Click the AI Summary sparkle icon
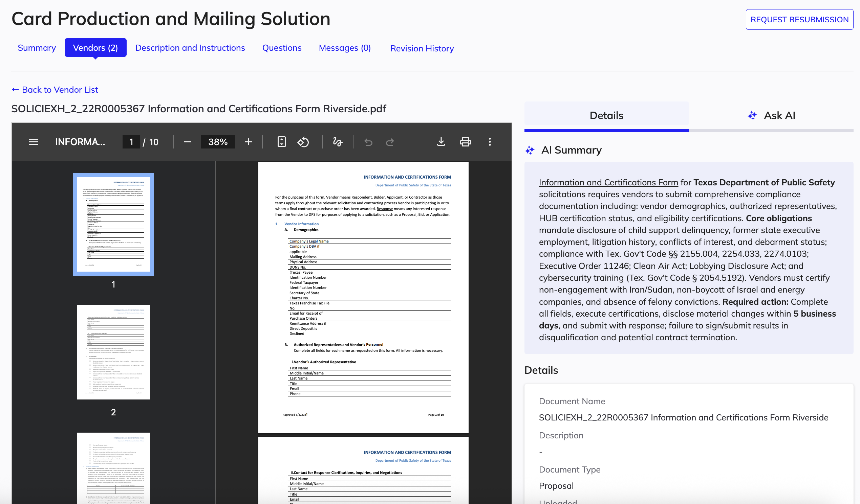The width and height of the screenshot is (860, 504). [x=530, y=150]
